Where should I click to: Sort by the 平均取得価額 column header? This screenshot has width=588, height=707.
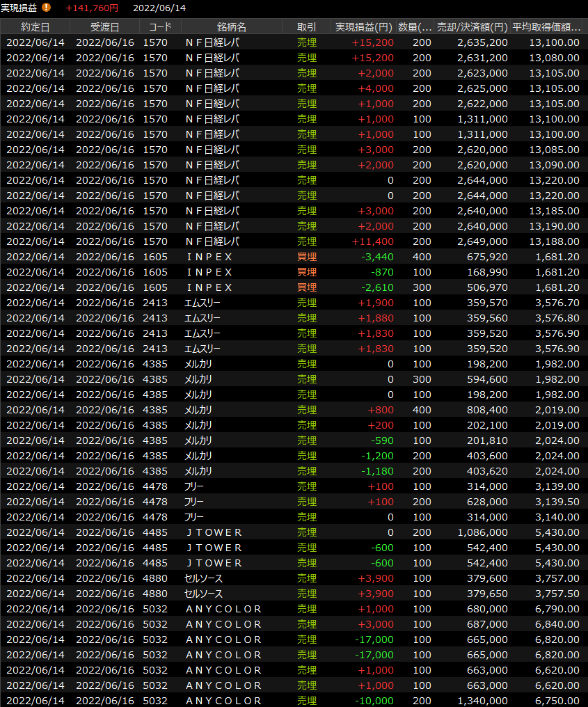tap(546, 27)
